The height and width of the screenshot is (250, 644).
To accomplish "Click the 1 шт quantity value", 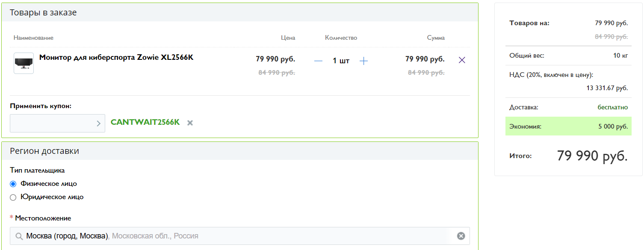I will tap(341, 61).
